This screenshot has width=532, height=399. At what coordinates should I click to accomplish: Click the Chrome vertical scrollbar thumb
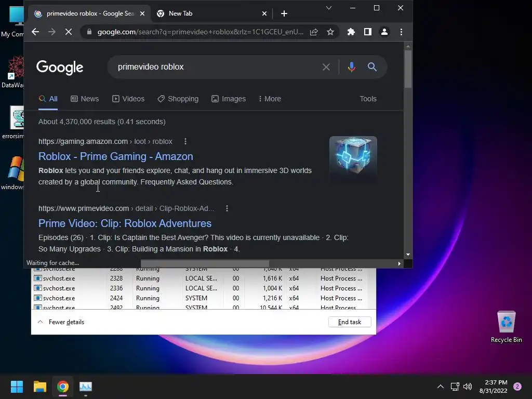click(408, 69)
